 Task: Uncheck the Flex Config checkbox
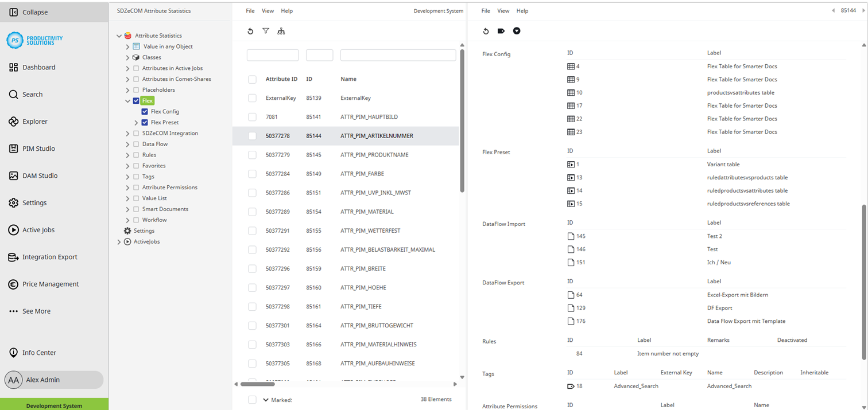145,111
